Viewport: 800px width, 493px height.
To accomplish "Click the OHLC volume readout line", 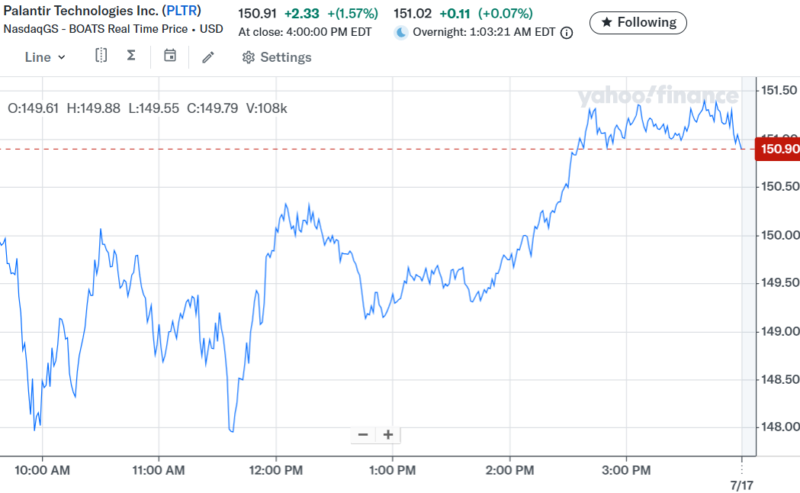I will click(147, 107).
